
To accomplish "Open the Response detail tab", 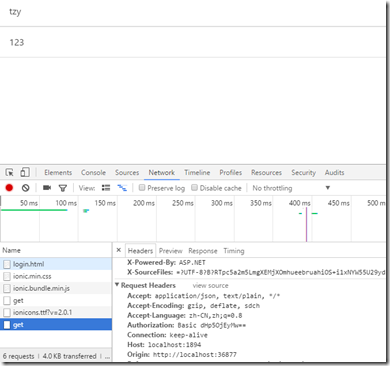I will click(x=203, y=251).
